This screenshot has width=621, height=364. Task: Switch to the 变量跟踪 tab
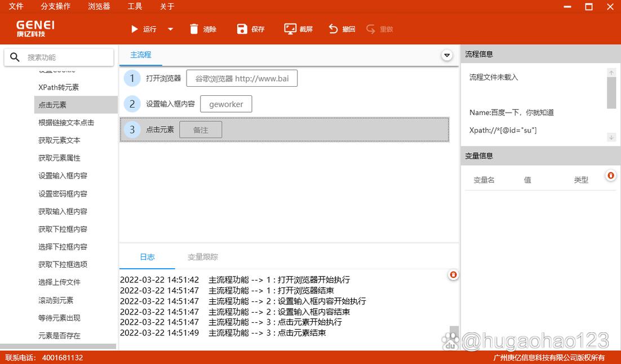(x=202, y=257)
